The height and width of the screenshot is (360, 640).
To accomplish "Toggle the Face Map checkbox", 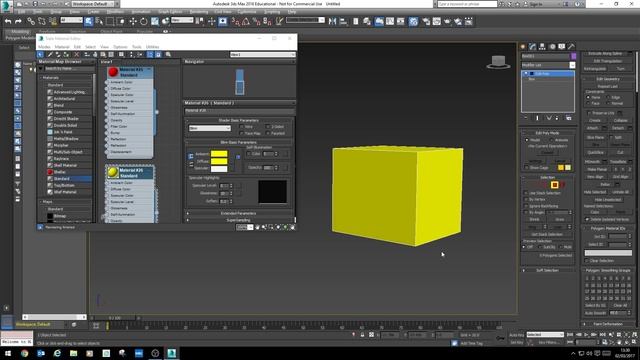I will (242, 133).
